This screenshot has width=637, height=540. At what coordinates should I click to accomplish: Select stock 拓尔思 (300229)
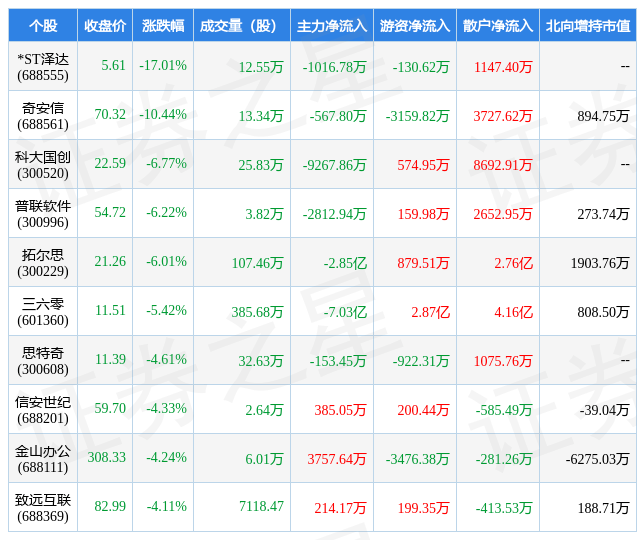pos(43,263)
